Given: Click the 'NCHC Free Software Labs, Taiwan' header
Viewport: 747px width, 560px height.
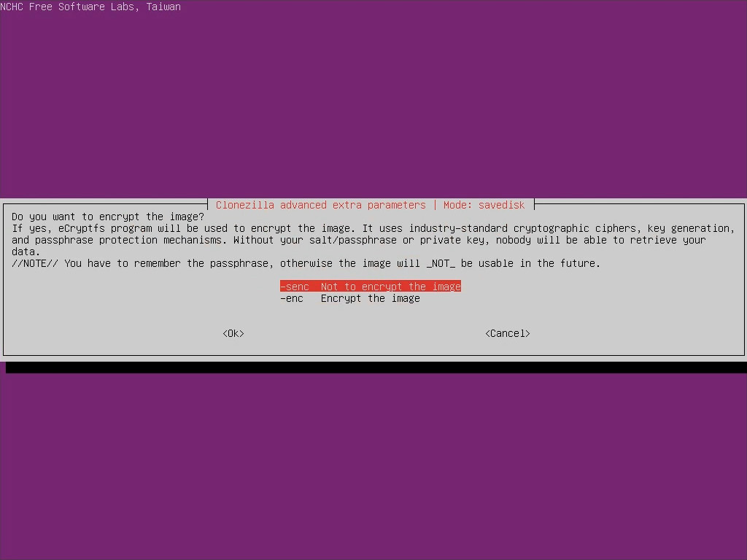Looking at the screenshot, I should pos(90,7).
